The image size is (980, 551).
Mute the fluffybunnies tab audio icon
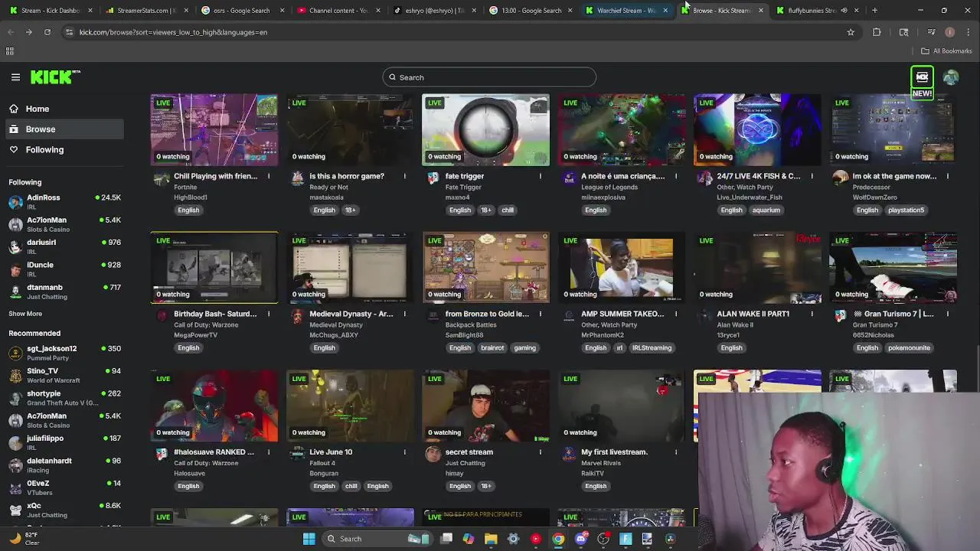pyautogui.click(x=844, y=11)
